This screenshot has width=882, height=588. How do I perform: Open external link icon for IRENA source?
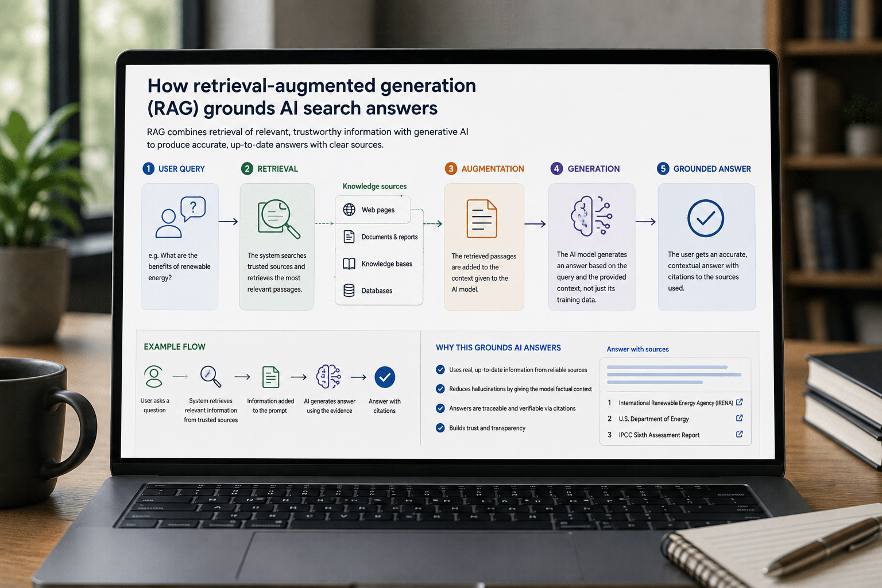(740, 402)
